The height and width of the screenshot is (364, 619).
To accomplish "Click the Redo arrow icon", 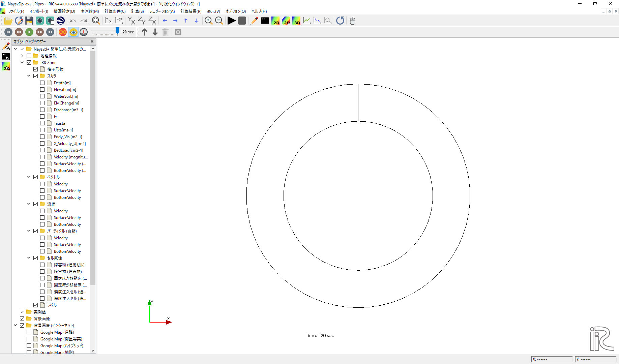I will pos(84,21).
